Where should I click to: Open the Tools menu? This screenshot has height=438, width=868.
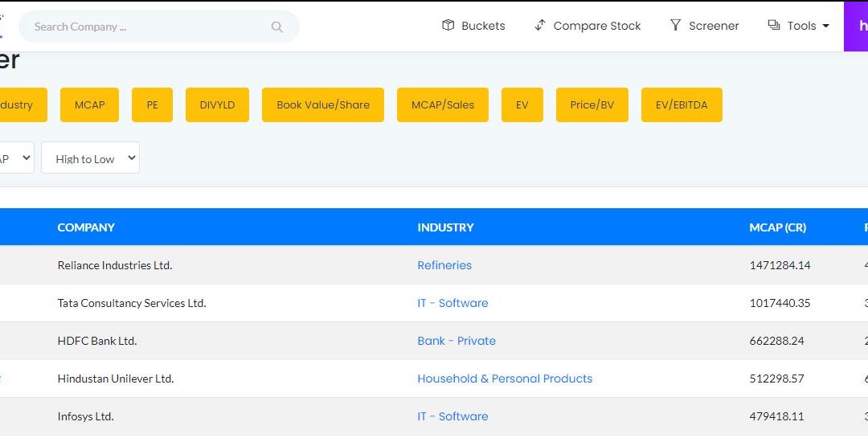tap(798, 26)
